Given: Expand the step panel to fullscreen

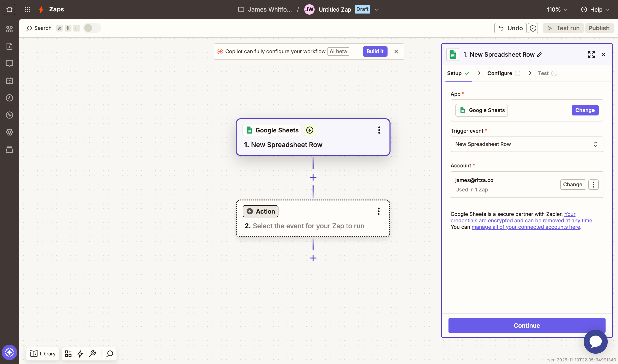Looking at the screenshot, I should pyautogui.click(x=591, y=55).
